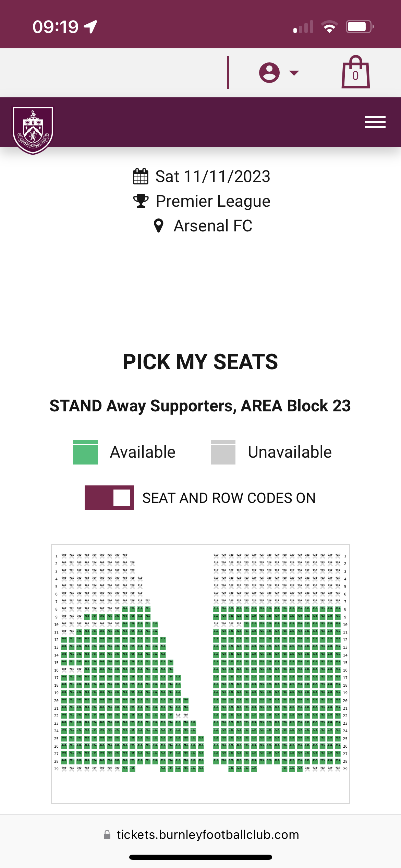Expand the account dropdown arrow
Image resolution: width=401 pixels, height=868 pixels.
[x=294, y=73]
